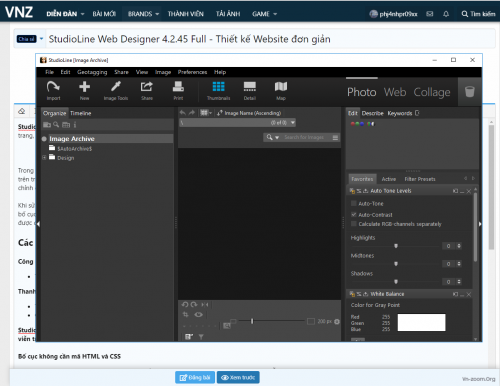Open the Map view icon
This screenshot has height=386, width=500.
[x=281, y=87]
